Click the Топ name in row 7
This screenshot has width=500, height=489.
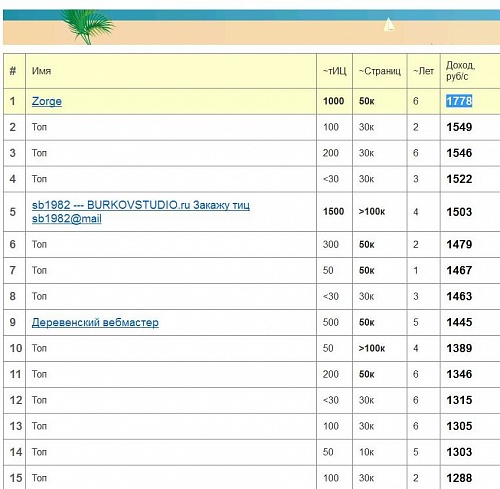click(39, 270)
